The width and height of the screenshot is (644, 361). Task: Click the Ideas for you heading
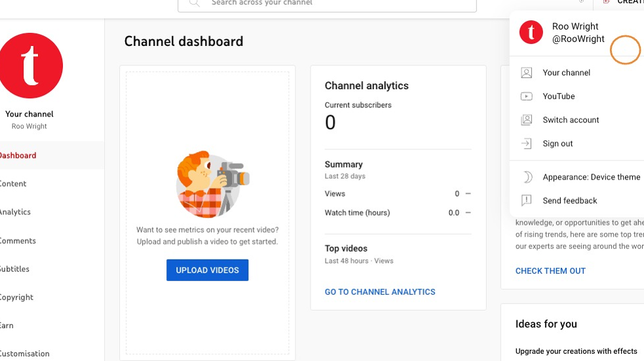click(546, 324)
